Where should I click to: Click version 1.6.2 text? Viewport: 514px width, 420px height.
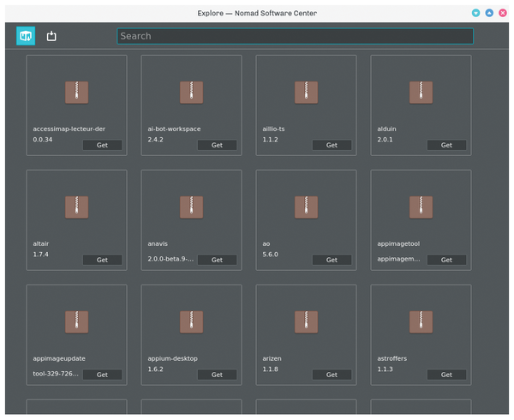[x=155, y=369]
